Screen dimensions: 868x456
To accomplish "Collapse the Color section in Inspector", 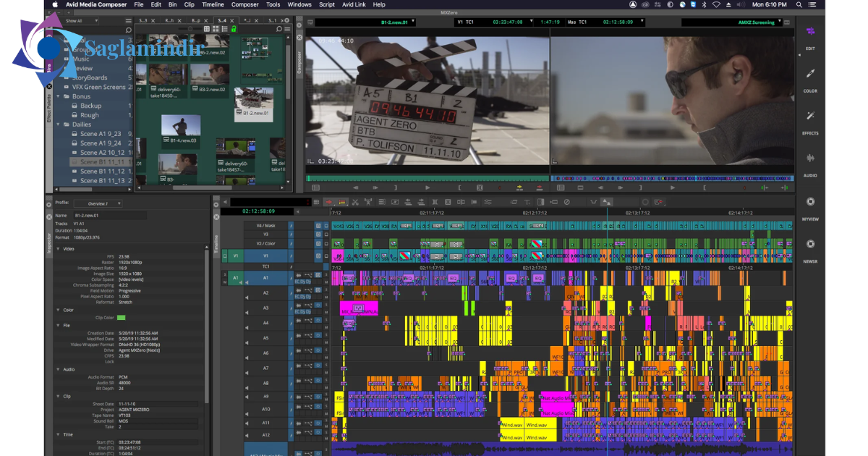I will point(58,310).
